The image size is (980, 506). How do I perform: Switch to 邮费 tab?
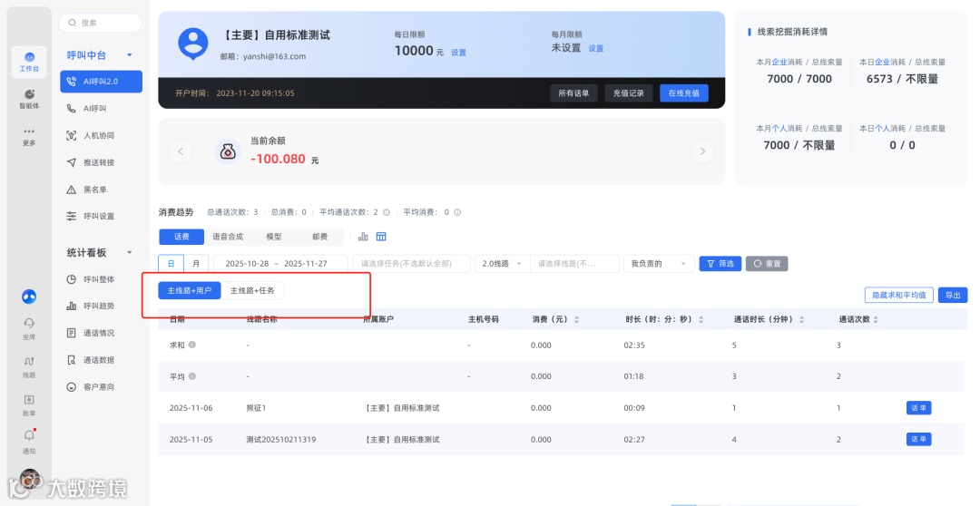coord(320,237)
